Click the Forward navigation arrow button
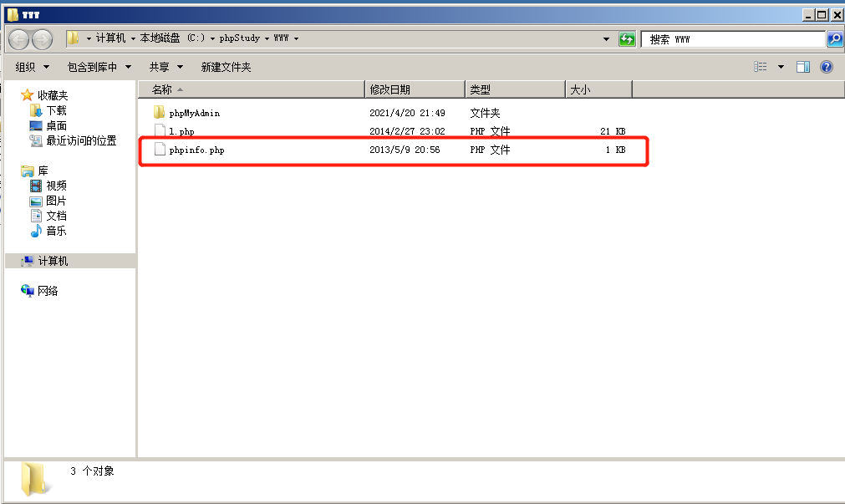Image resolution: width=845 pixels, height=504 pixels. pyautogui.click(x=42, y=38)
